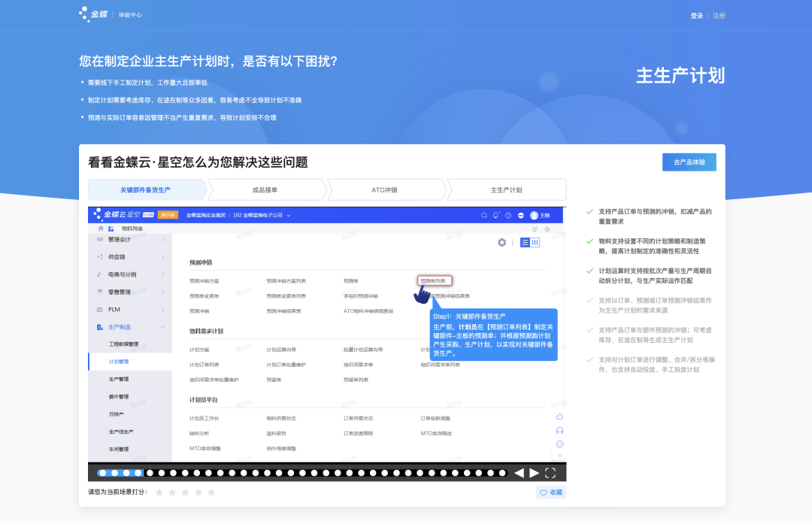Select the 主生产计划 step tab
Screen dimensions: 812x521
click(x=507, y=190)
